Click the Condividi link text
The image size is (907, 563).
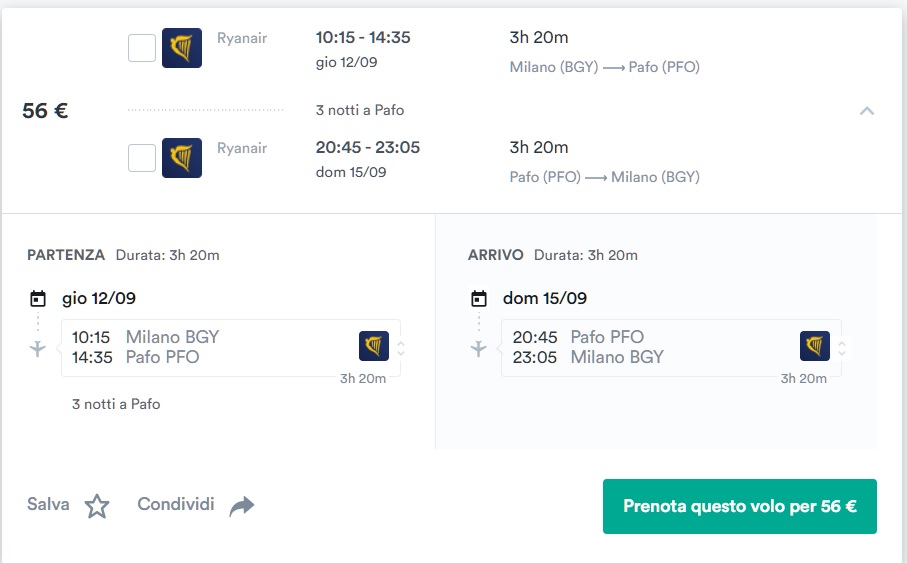coord(176,504)
